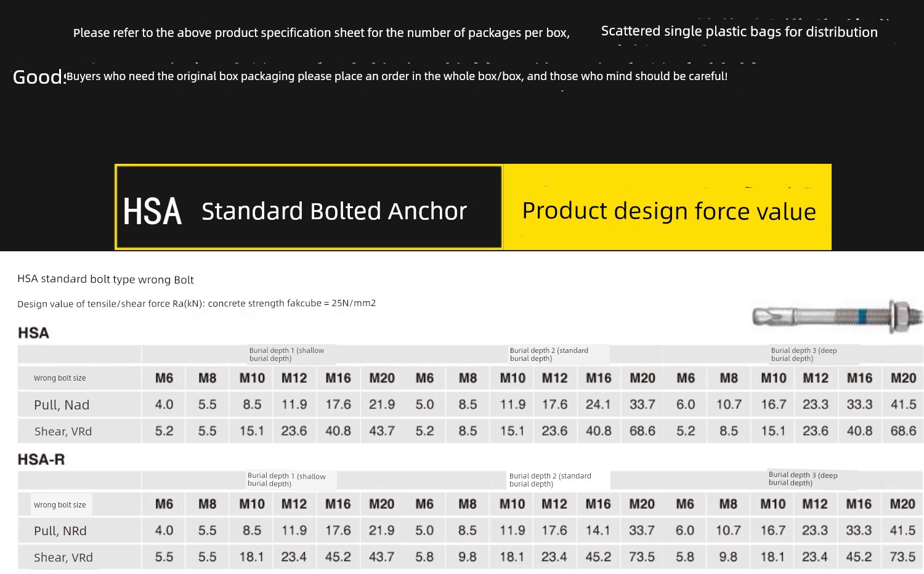Click the 'Scattered single plastic bags for distribution' text
This screenshot has height=574, width=924.
[x=739, y=32]
